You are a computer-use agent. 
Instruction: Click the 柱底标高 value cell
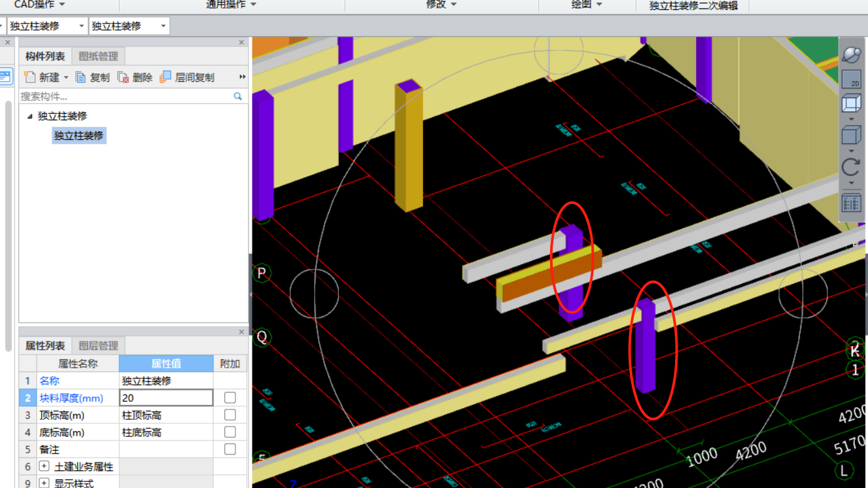click(166, 432)
